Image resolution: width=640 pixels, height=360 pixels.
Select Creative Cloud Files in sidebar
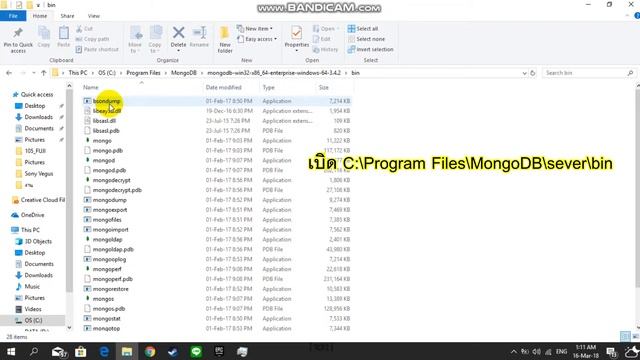point(39,200)
